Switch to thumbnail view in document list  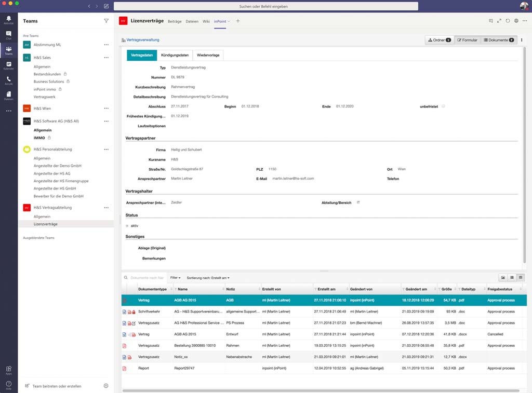pos(503,277)
